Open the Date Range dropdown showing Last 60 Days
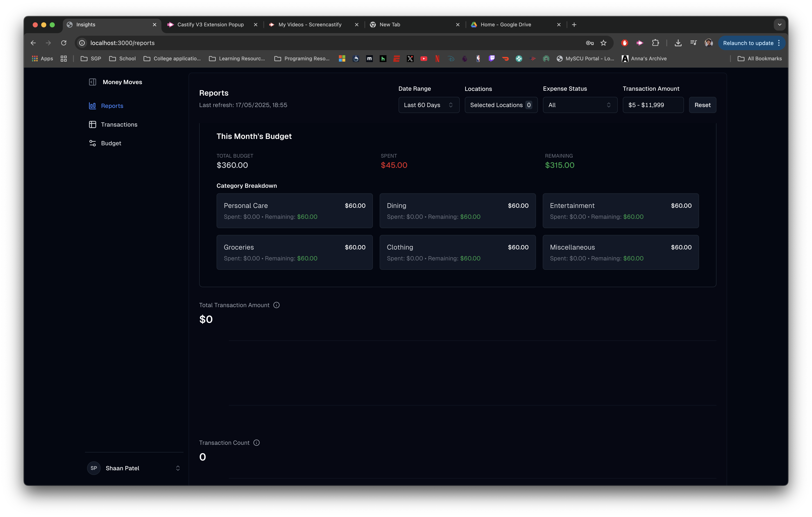This screenshot has width=812, height=517. (429, 105)
